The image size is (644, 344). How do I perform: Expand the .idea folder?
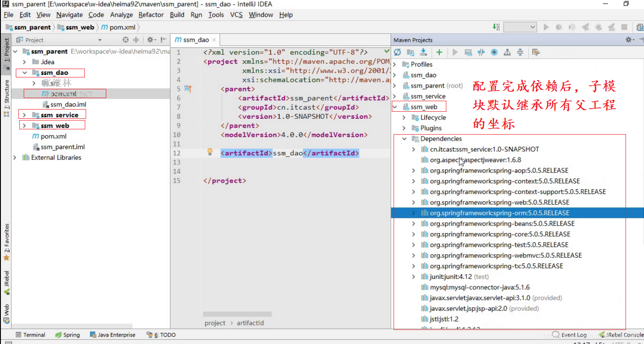pyautogui.click(x=25, y=62)
